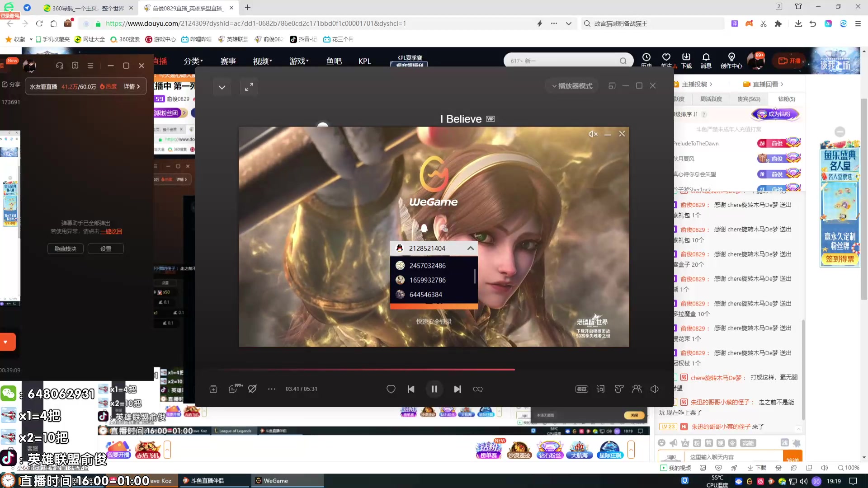Screen dimensions: 868x488
Task: Pause the playing song I Believe
Action: pyautogui.click(x=434, y=389)
